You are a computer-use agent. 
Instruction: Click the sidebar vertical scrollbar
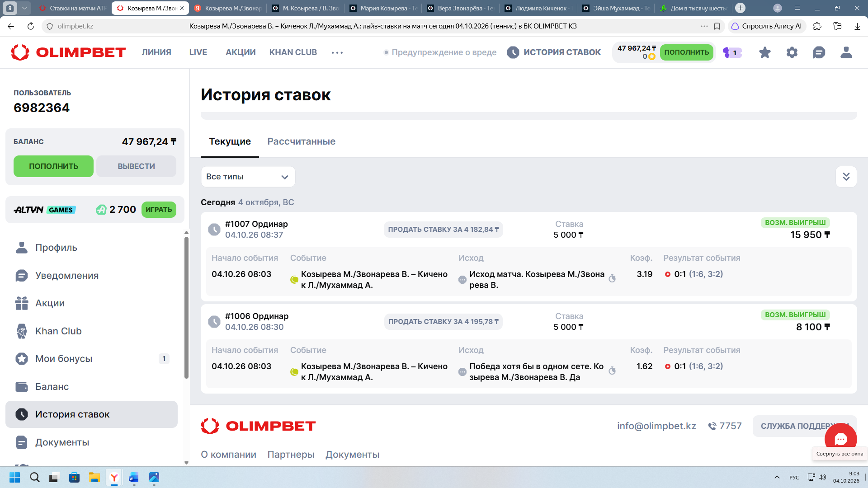[x=186, y=307]
